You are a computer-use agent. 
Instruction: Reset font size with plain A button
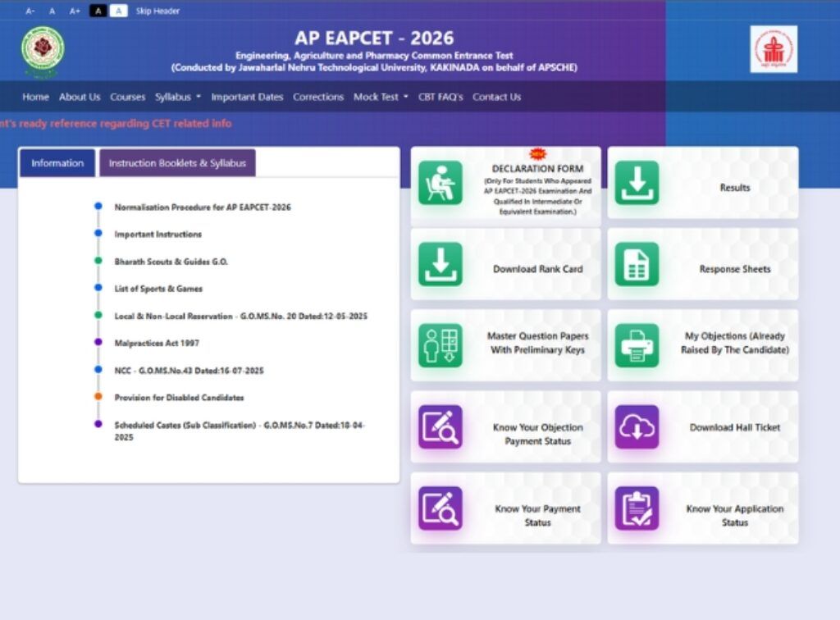coord(52,11)
